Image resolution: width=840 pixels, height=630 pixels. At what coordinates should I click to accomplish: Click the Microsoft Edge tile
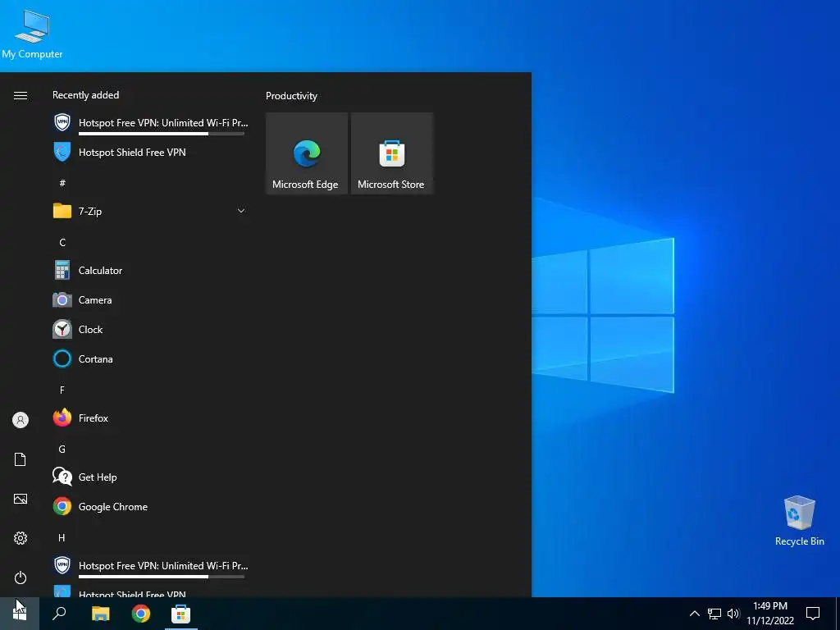click(x=307, y=153)
